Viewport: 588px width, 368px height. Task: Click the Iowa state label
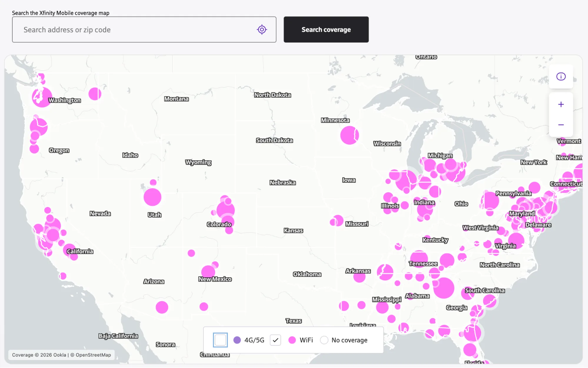[349, 180]
